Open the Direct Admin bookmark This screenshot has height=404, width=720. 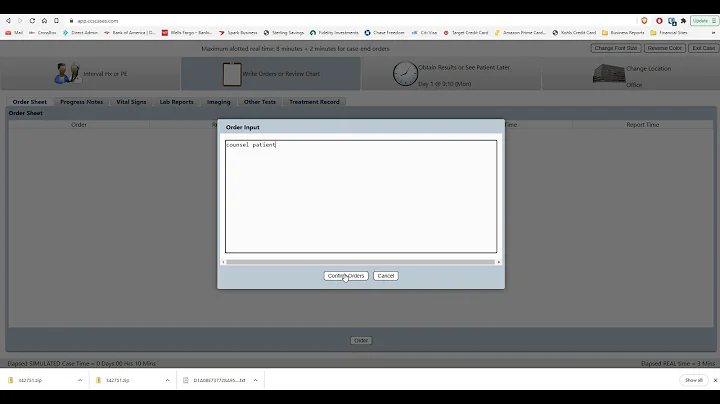click(x=80, y=33)
